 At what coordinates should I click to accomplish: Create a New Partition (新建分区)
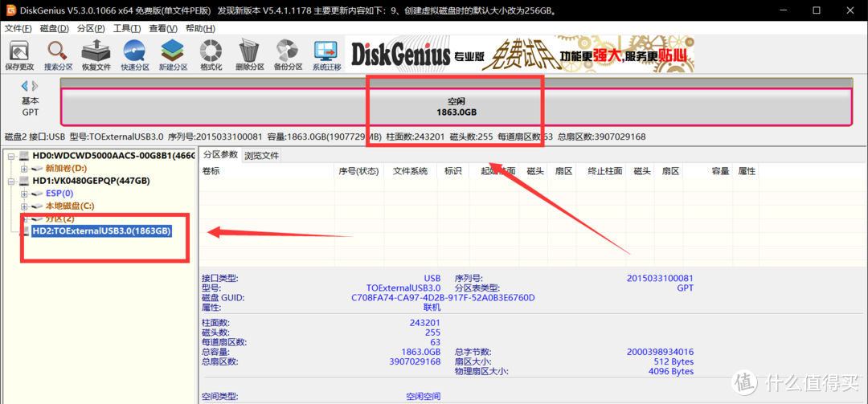point(173,55)
